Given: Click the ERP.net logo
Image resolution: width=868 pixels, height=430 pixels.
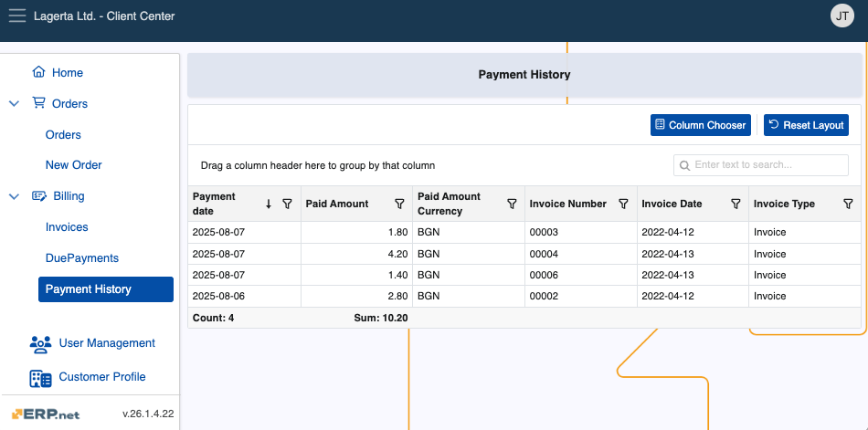Looking at the screenshot, I should click(x=46, y=414).
